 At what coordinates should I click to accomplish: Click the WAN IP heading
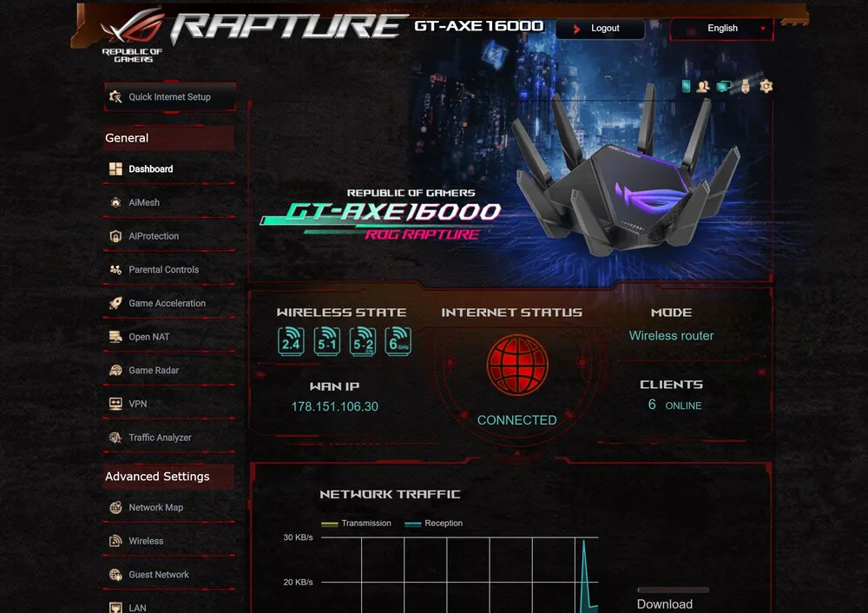tap(334, 386)
